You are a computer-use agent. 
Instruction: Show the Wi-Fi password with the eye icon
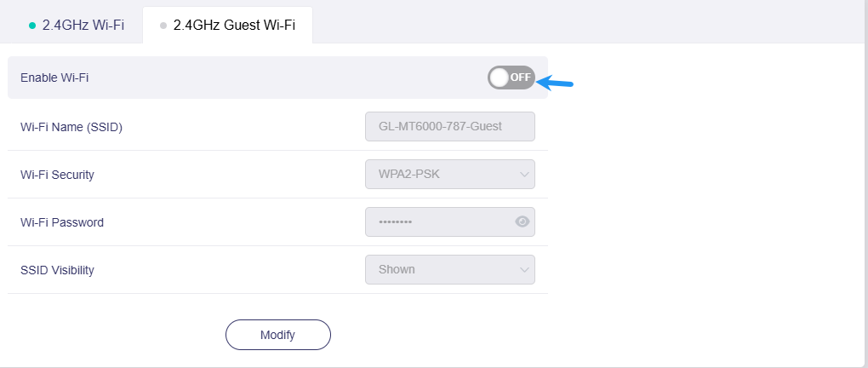(x=523, y=222)
